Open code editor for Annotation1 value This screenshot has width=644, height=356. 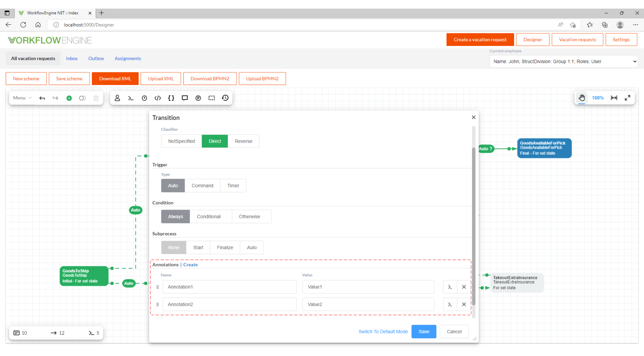click(x=450, y=287)
